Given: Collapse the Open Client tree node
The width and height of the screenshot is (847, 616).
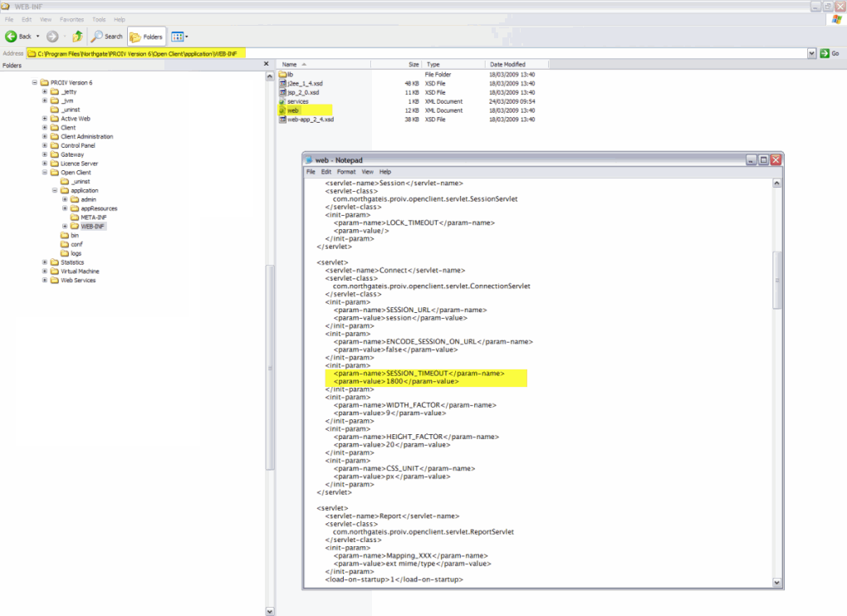Looking at the screenshot, I should click(45, 173).
